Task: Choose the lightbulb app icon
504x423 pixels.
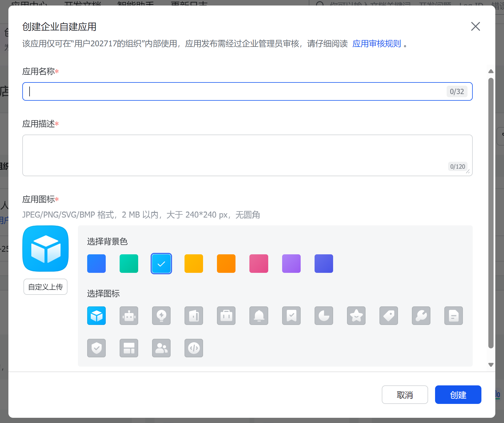Action: pyautogui.click(x=161, y=316)
